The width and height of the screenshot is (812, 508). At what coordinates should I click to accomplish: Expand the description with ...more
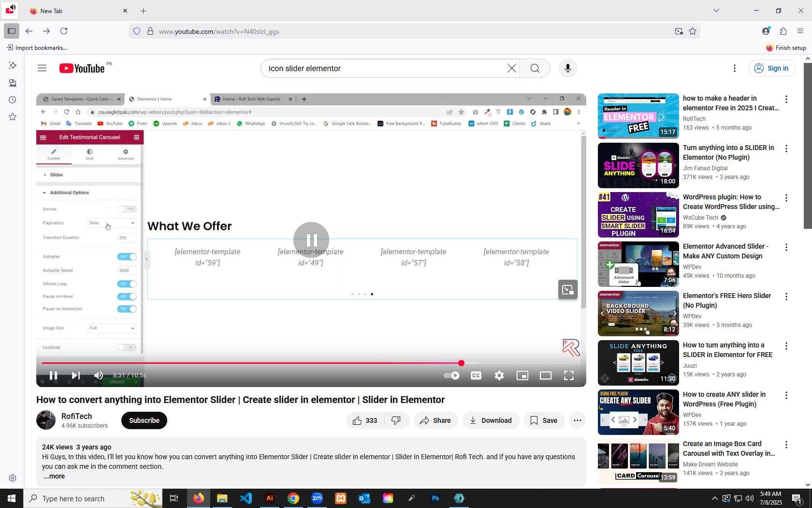pyautogui.click(x=54, y=476)
